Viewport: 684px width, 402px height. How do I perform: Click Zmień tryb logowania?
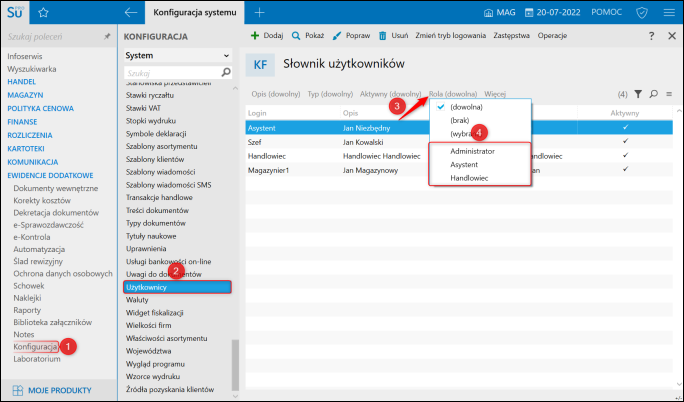pyautogui.click(x=451, y=36)
